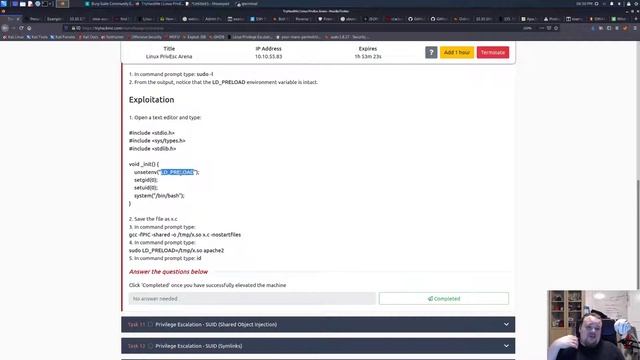The image size is (640, 360).
Task: Click the browser back arrow
Action: [5, 28]
